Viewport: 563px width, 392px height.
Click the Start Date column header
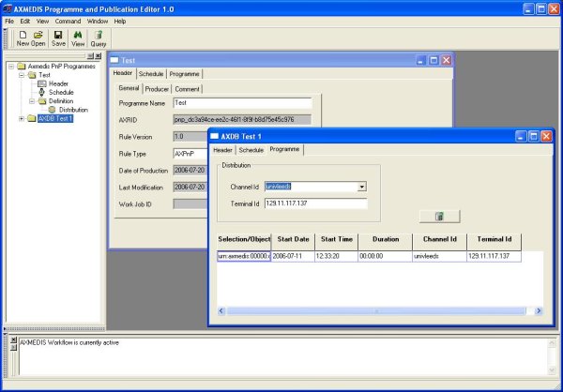(293, 239)
